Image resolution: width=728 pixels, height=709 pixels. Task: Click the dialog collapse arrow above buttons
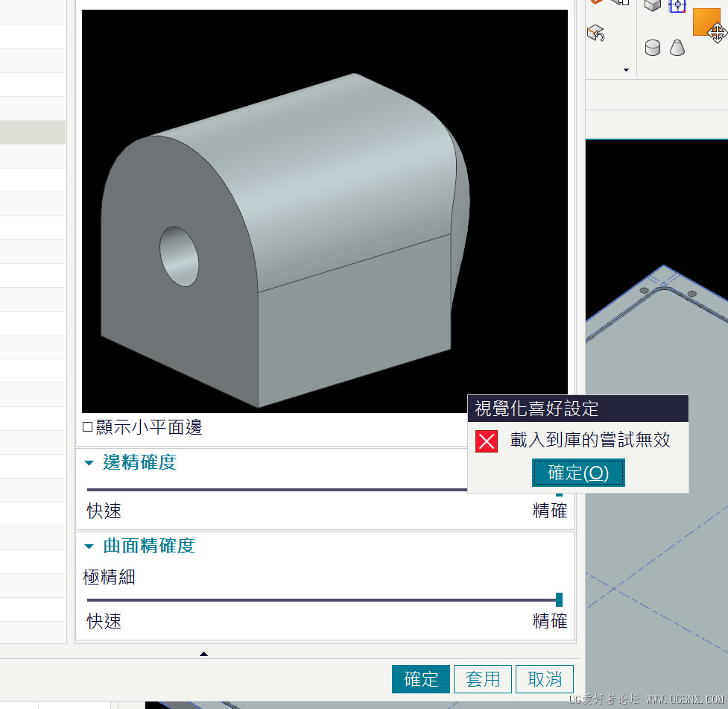coord(203,654)
